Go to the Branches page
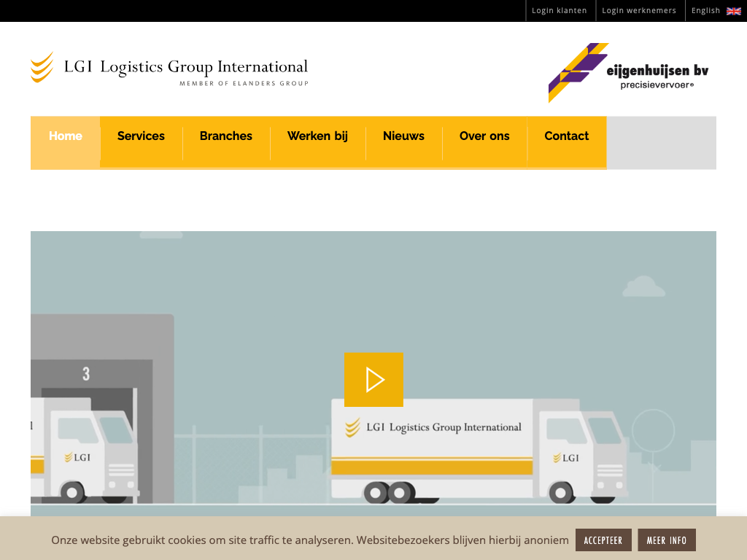 [225, 136]
